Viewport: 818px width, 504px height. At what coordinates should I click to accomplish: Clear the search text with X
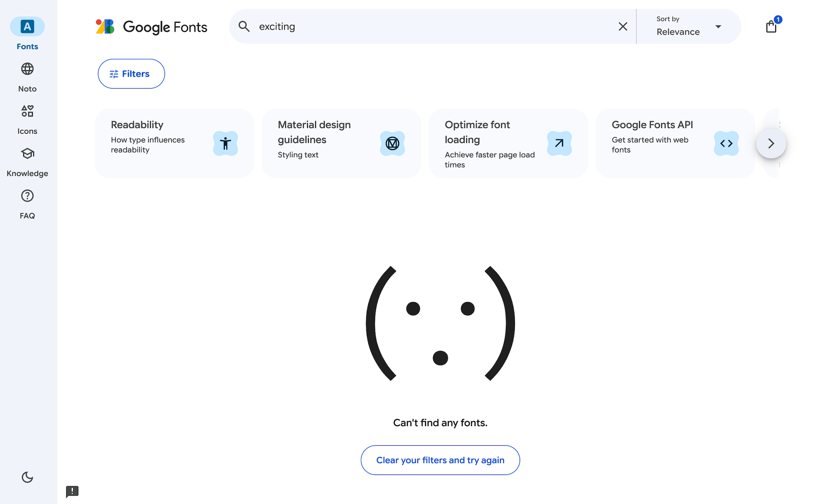[x=623, y=27]
